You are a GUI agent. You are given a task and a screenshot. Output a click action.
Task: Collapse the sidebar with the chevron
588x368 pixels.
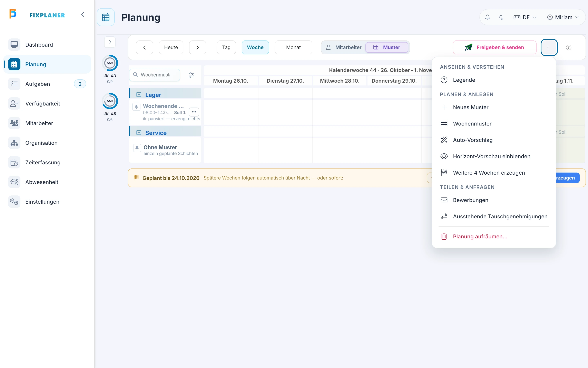(x=83, y=15)
